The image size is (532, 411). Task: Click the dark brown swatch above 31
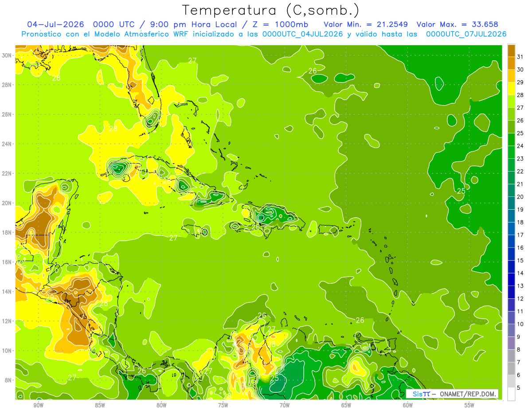[511, 50]
